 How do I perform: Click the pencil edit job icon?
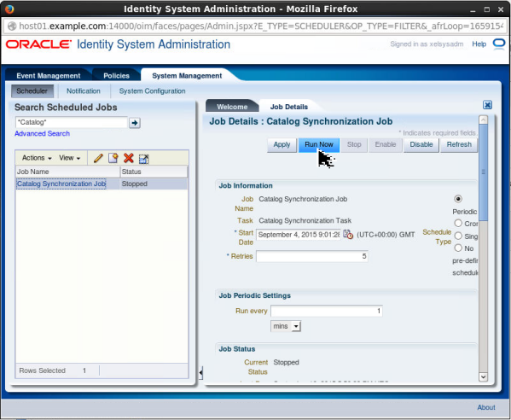98,158
